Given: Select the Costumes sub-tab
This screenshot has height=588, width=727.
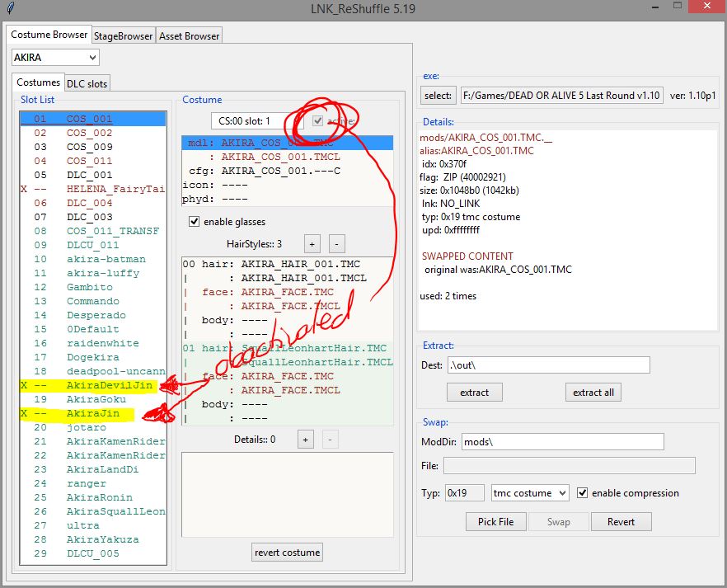Looking at the screenshot, I should coord(38,82).
